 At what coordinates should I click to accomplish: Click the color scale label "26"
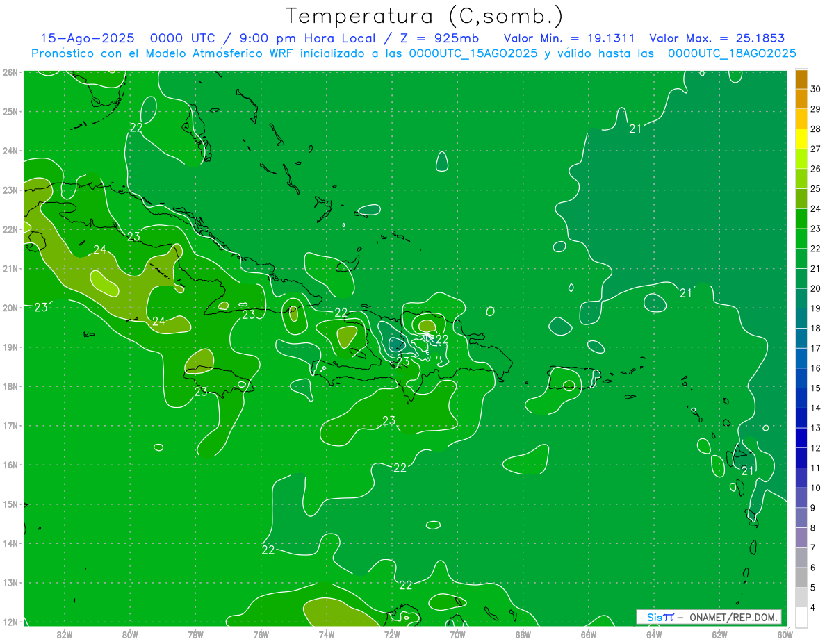[816, 169]
